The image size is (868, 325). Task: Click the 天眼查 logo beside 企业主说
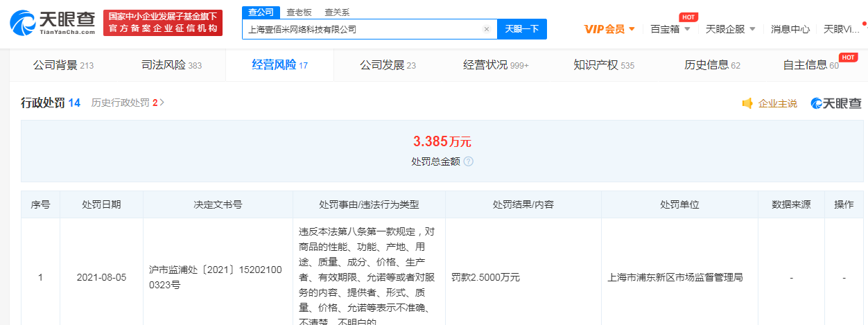pyautogui.click(x=836, y=103)
